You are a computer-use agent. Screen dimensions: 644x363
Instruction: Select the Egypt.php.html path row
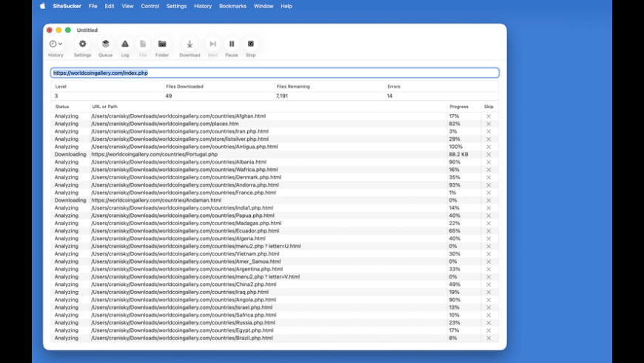[275, 330]
